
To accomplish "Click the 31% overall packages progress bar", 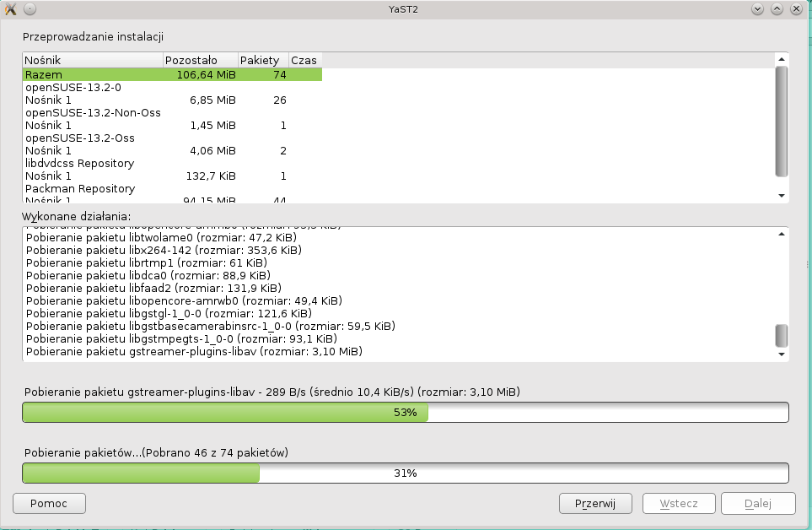I will [405, 473].
